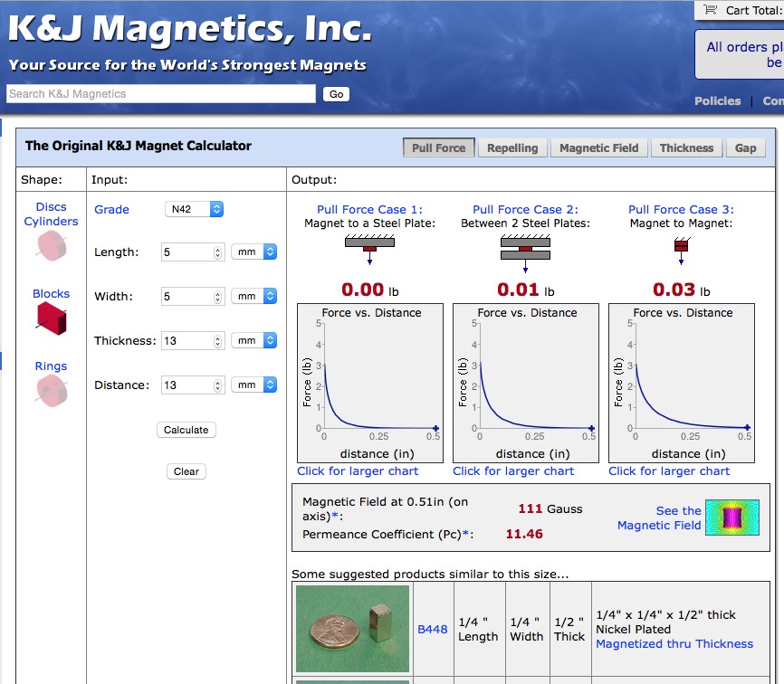
Task: Click the shopping cart icon
Action: [710, 9]
